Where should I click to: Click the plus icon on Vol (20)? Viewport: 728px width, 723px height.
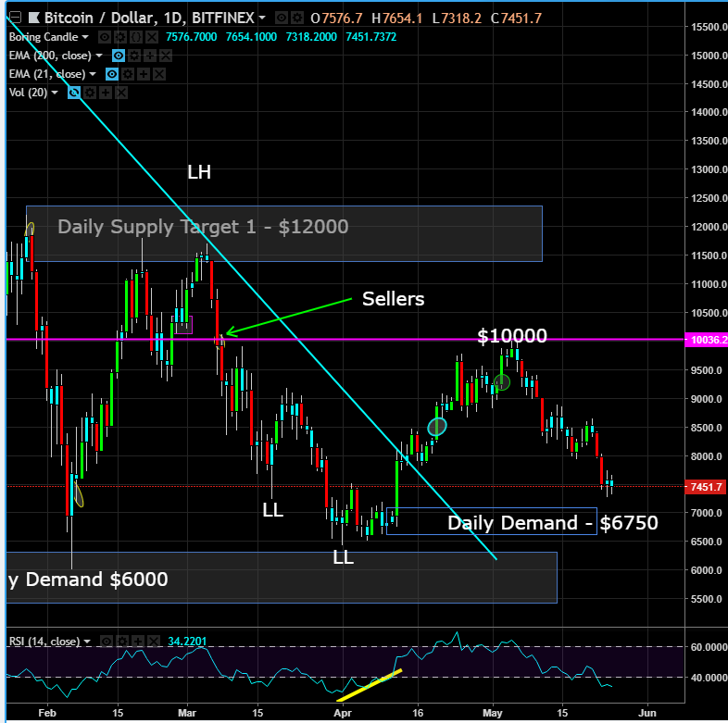[106, 93]
